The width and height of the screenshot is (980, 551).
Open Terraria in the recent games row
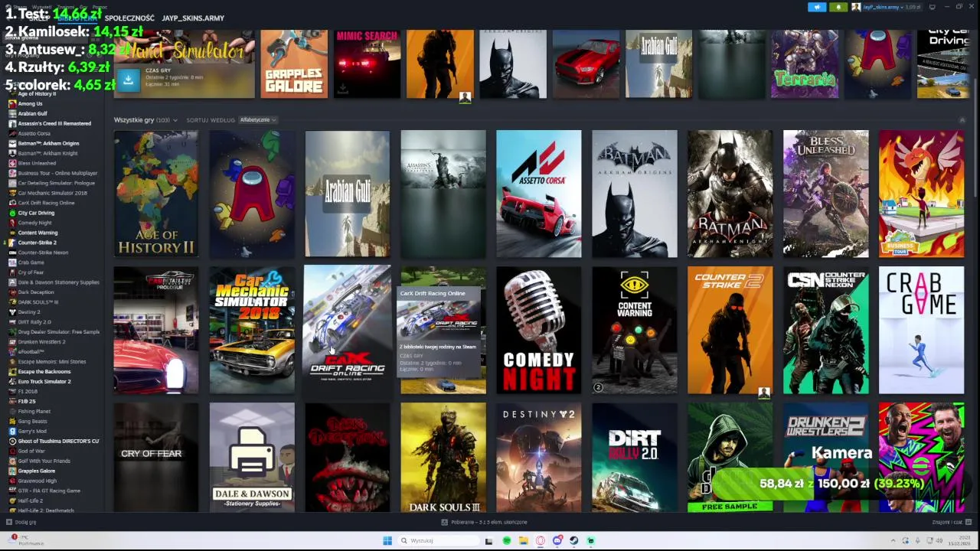pyautogui.click(x=805, y=64)
